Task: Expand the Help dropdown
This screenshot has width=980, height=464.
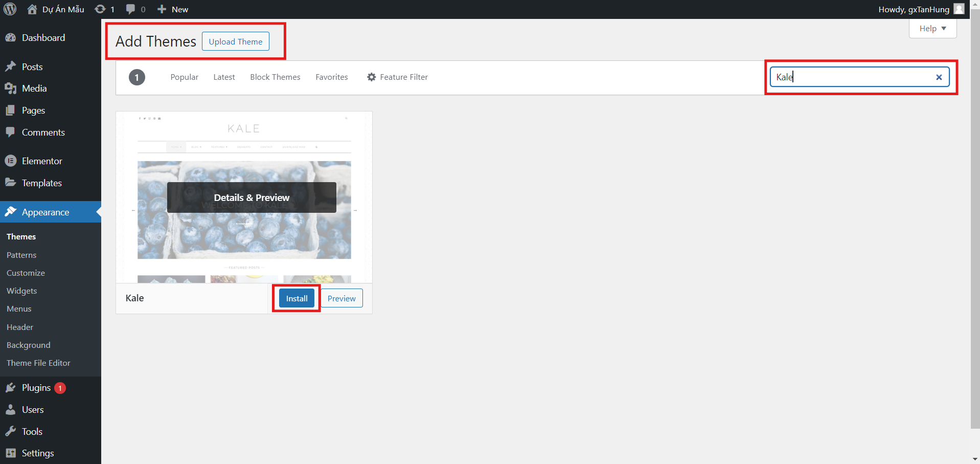Action: pos(932,29)
